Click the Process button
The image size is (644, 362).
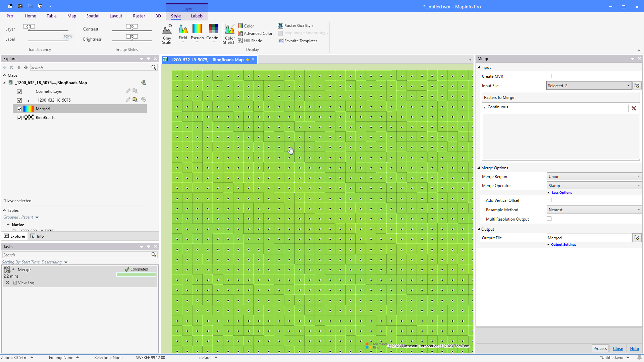(x=600, y=348)
